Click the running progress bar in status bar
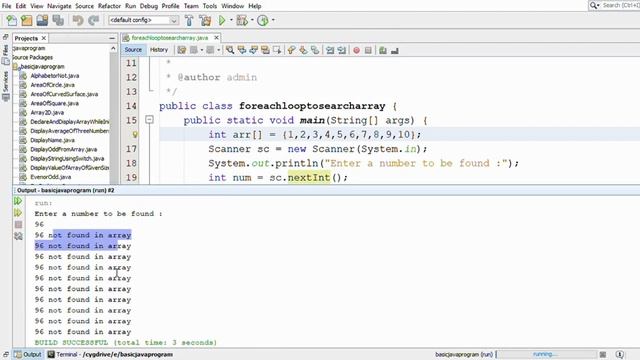The image size is (640, 360). 546,354
